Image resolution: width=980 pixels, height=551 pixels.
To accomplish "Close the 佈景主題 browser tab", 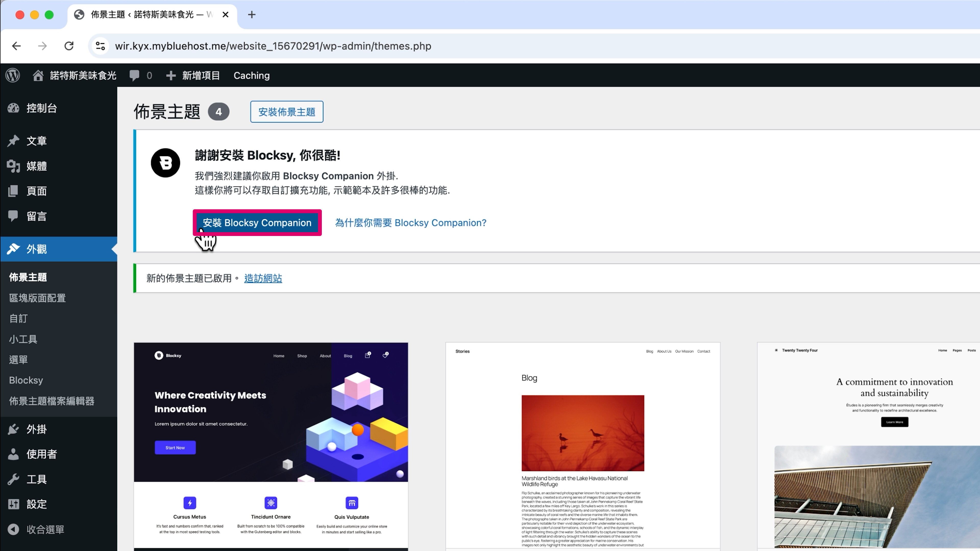I will click(x=226, y=15).
